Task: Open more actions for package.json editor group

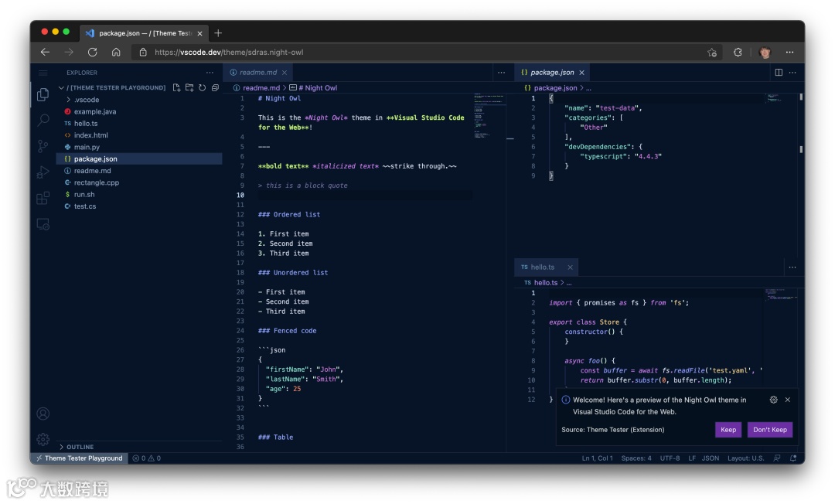Action: pyautogui.click(x=792, y=73)
